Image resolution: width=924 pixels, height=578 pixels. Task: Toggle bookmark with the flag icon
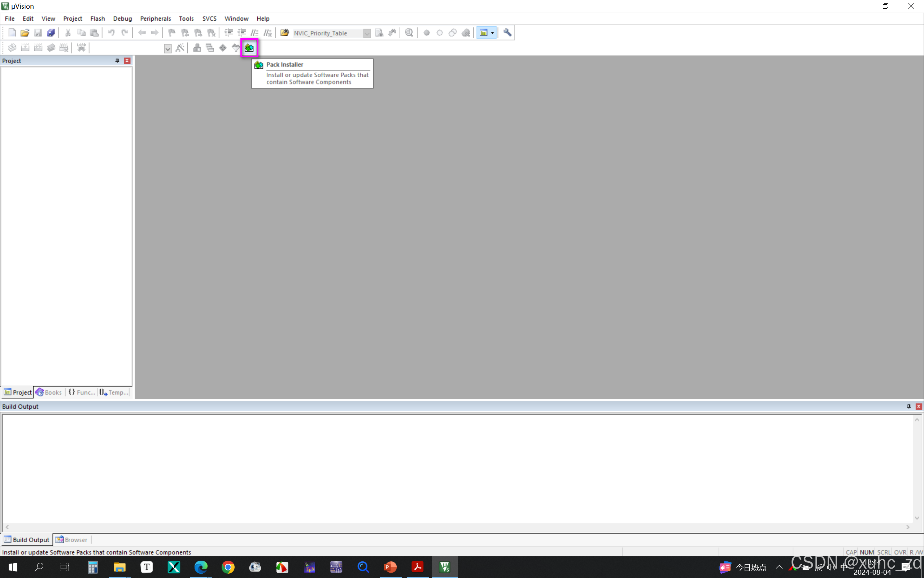pos(172,33)
